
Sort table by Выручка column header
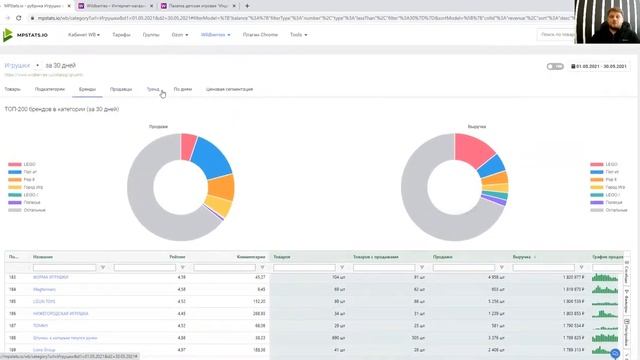522,257
